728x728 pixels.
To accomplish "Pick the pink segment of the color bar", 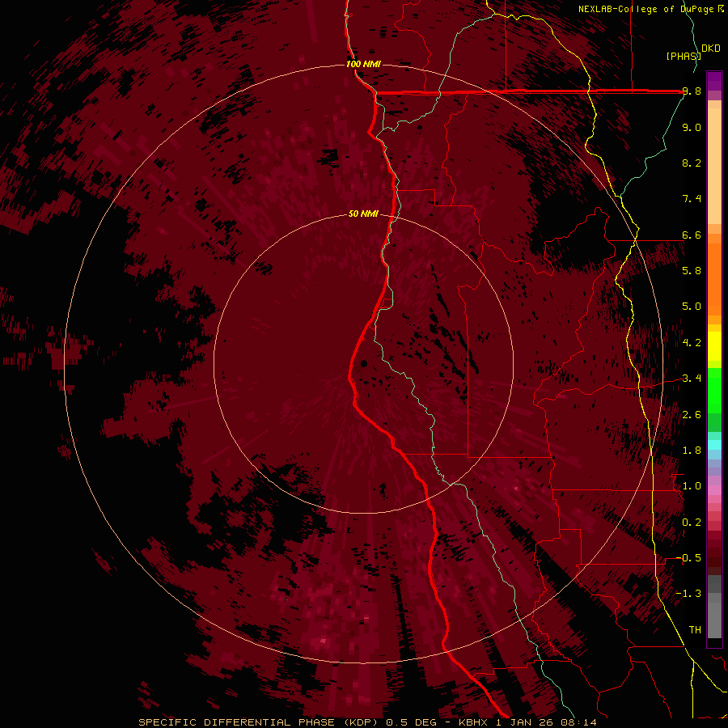I will [714, 490].
